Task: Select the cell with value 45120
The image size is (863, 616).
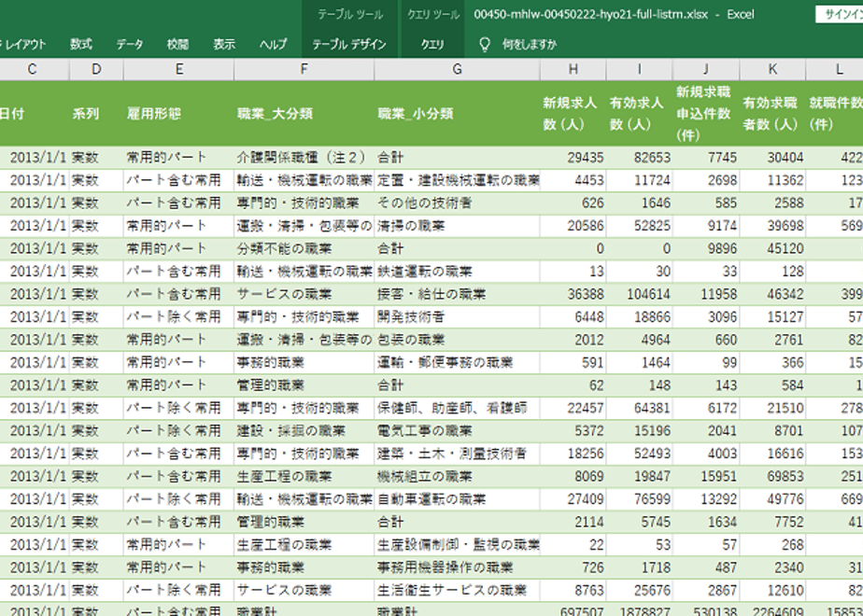Action: (x=772, y=248)
